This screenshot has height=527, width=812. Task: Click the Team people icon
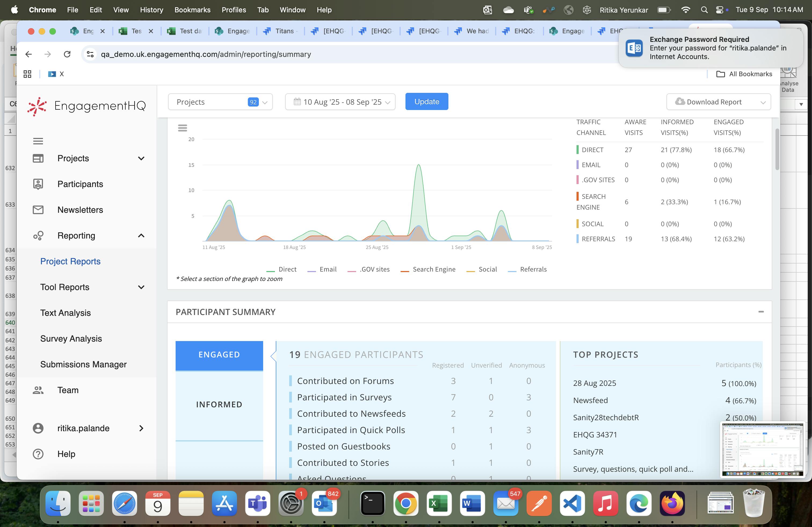point(38,390)
